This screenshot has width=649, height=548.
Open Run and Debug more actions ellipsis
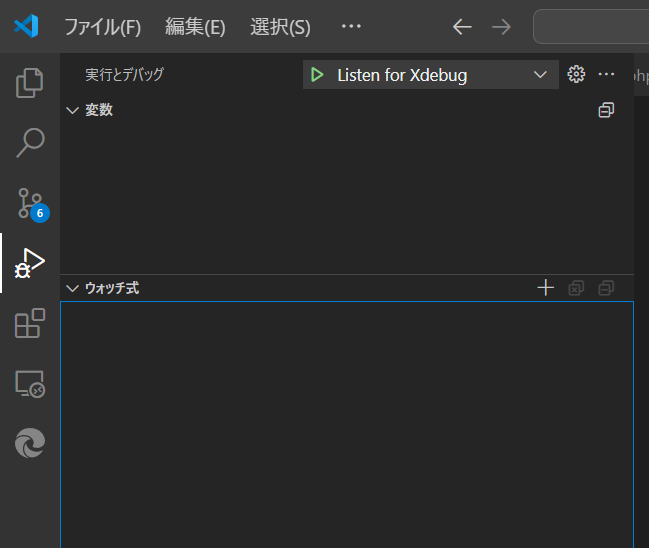(x=606, y=75)
